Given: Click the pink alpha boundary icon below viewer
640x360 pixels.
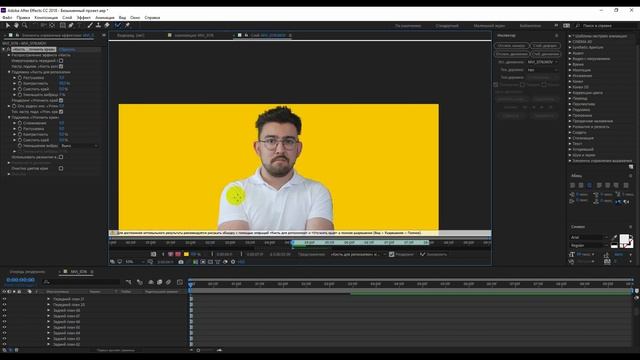Looking at the screenshot, I should coord(171,254).
